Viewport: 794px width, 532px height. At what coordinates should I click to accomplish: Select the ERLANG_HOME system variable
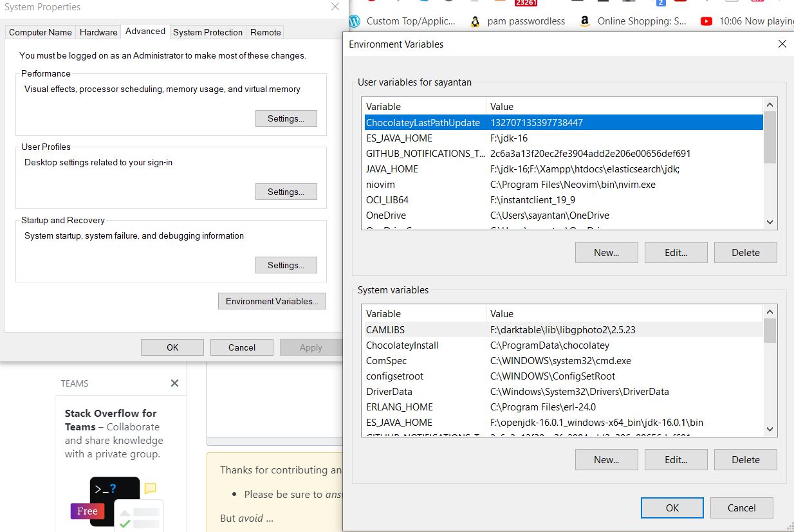pyautogui.click(x=563, y=407)
